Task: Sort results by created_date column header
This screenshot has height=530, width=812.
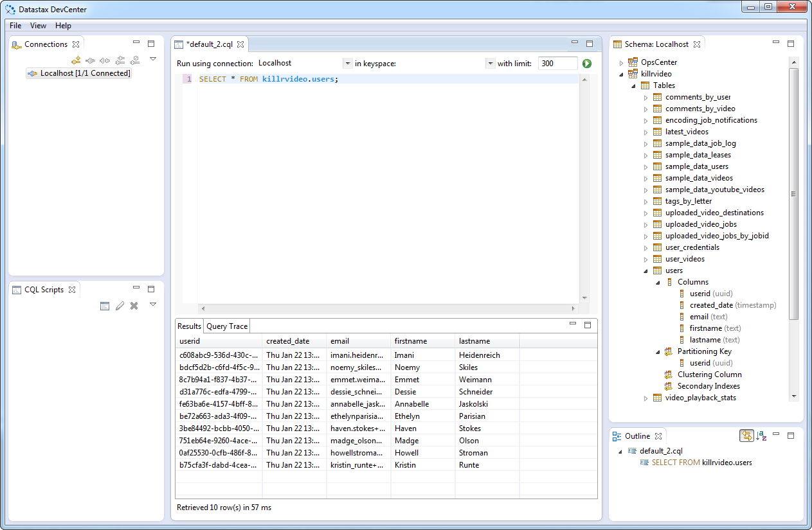Action: point(294,341)
